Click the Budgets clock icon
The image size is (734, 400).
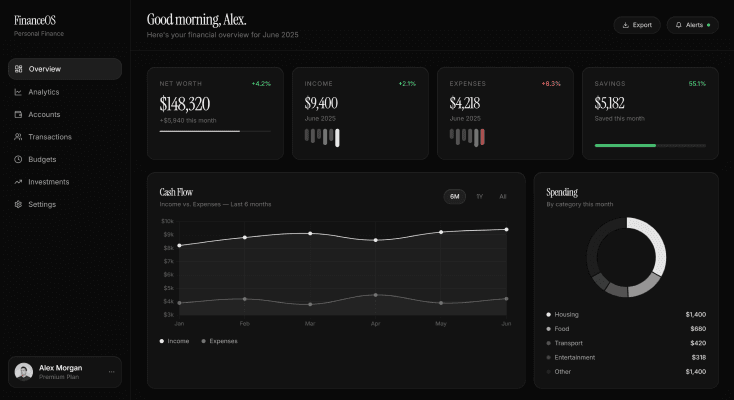point(18,159)
